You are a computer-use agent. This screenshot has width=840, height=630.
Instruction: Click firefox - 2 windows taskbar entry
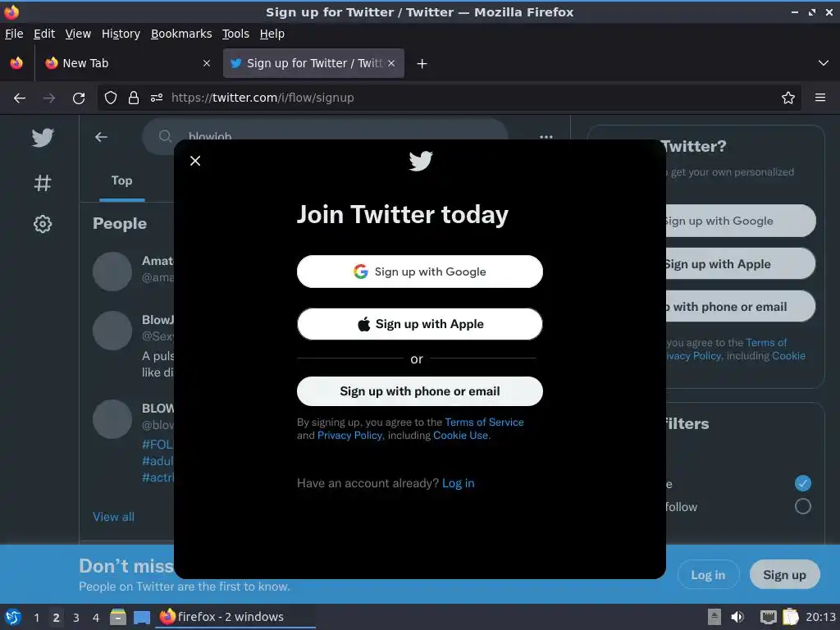coord(235,617)
